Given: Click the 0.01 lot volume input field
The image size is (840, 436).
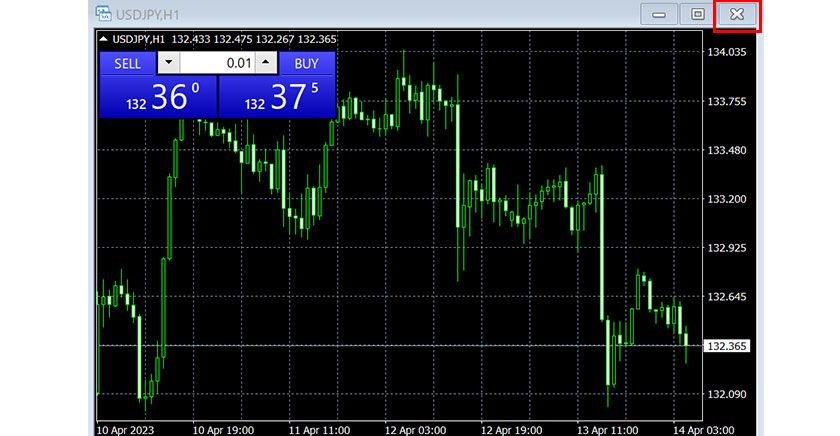Looking at the screenshot, I should (x=217, y=63).
